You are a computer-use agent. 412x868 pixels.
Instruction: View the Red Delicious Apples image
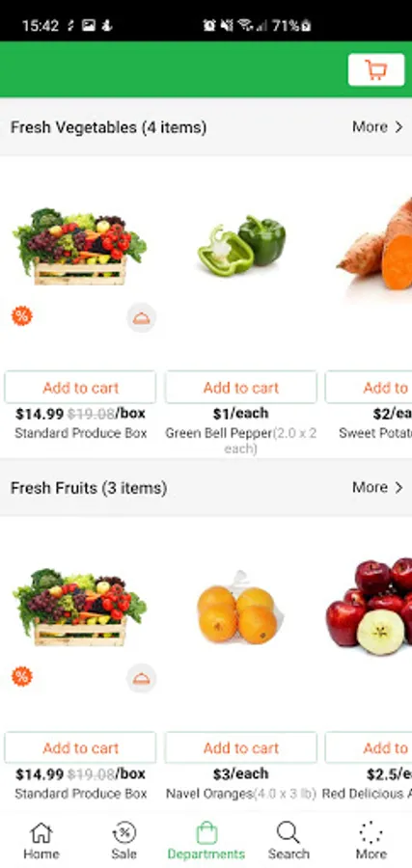pos(369,607)
